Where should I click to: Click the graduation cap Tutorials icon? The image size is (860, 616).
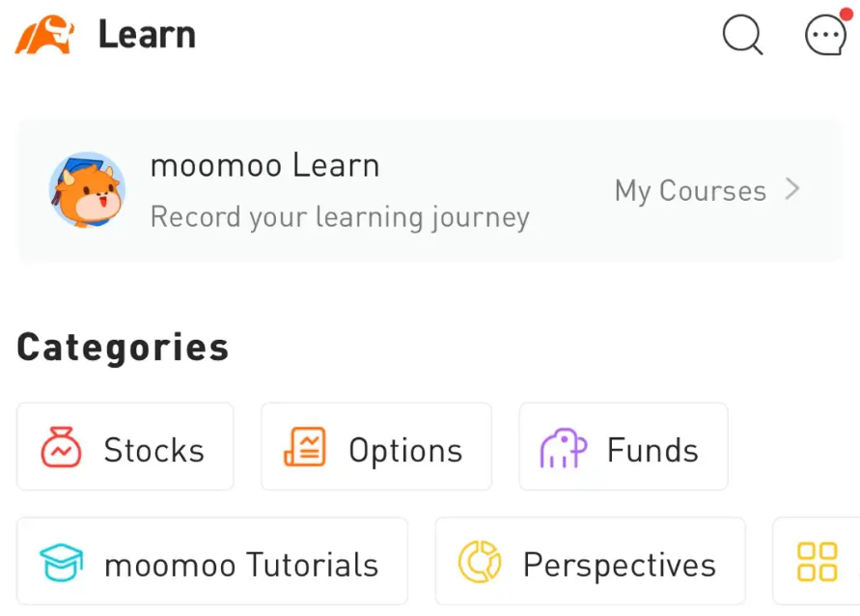click(x=61, y=563)
